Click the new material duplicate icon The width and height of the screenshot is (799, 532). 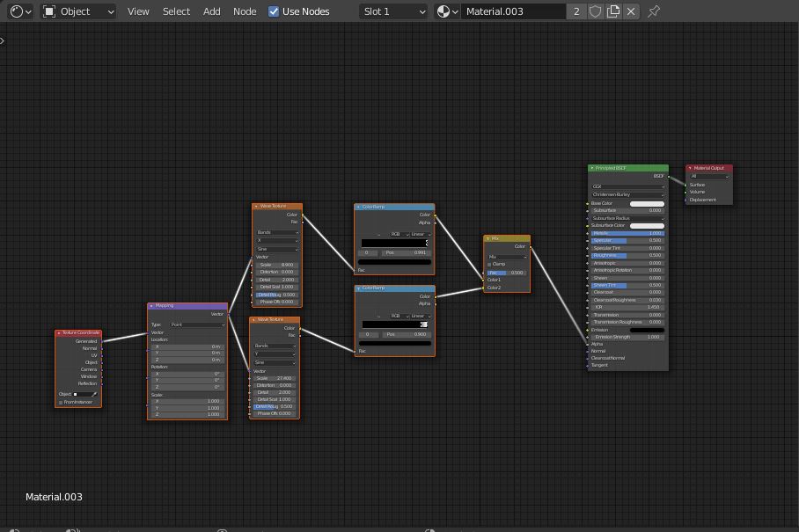click(613, 11)
